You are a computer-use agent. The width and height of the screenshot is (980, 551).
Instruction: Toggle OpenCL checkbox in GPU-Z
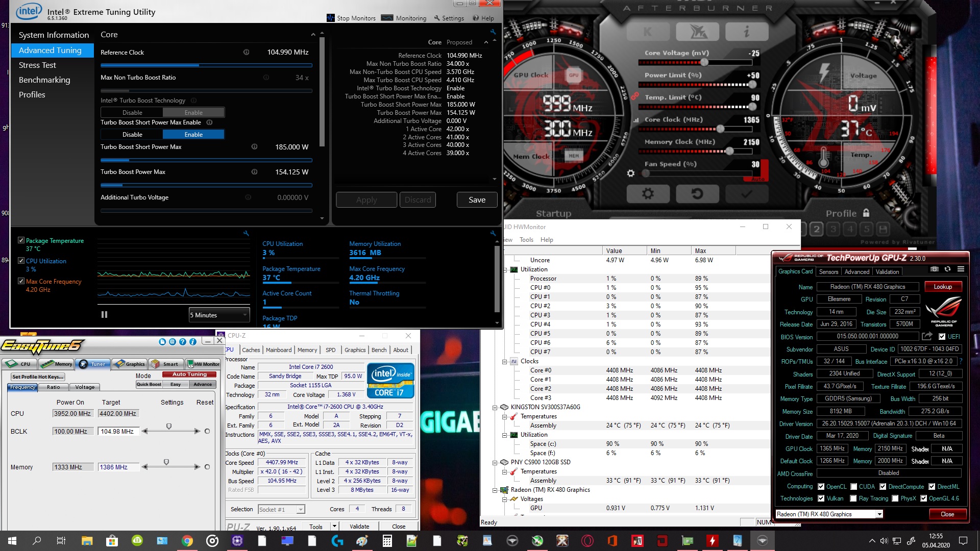click(x=821, y=487)
